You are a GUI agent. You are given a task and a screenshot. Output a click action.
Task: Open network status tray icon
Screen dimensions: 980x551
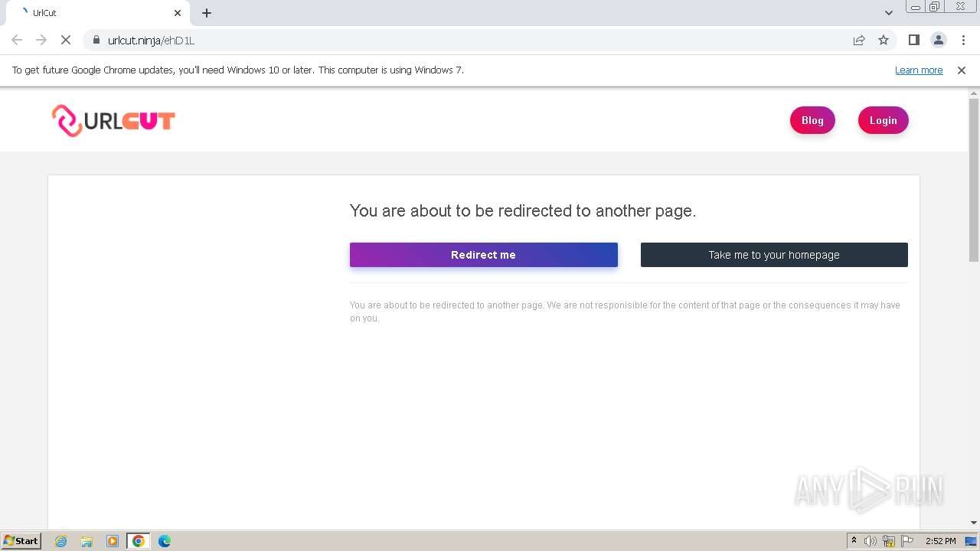[x=889, y=541]
